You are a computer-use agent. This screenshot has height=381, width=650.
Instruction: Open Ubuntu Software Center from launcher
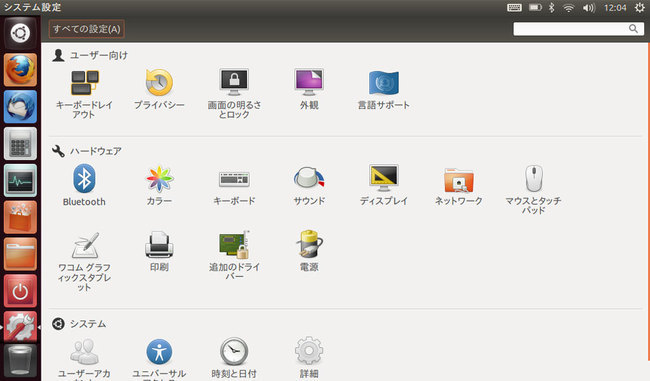pos(20,217)
